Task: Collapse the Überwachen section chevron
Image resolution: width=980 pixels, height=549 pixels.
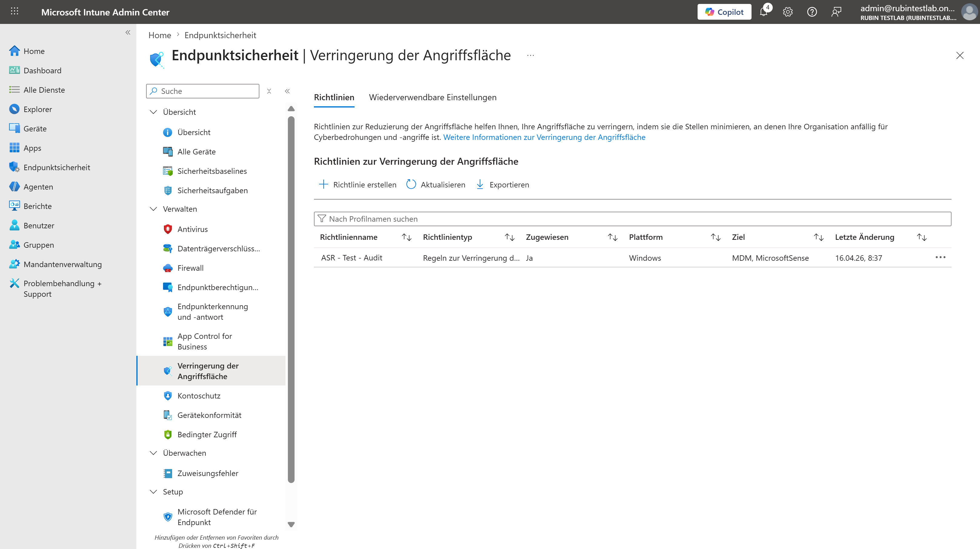Action: [x=153, y=453]
